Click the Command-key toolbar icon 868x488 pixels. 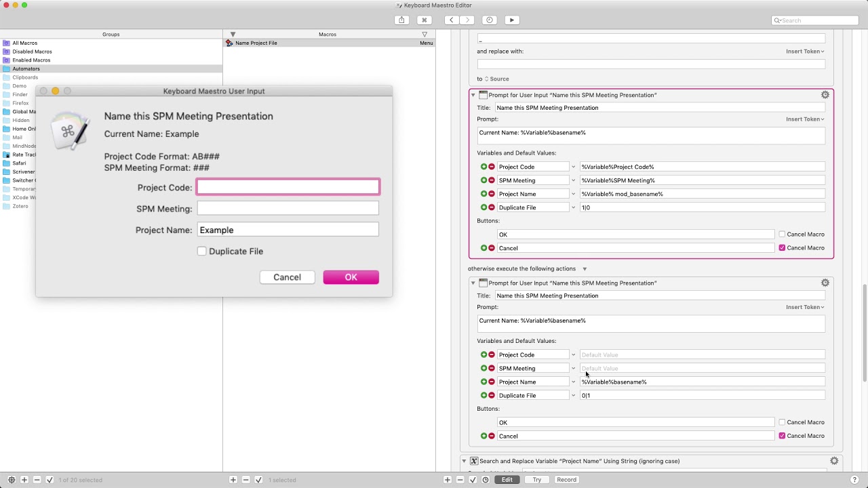click(x=424, y=20)
